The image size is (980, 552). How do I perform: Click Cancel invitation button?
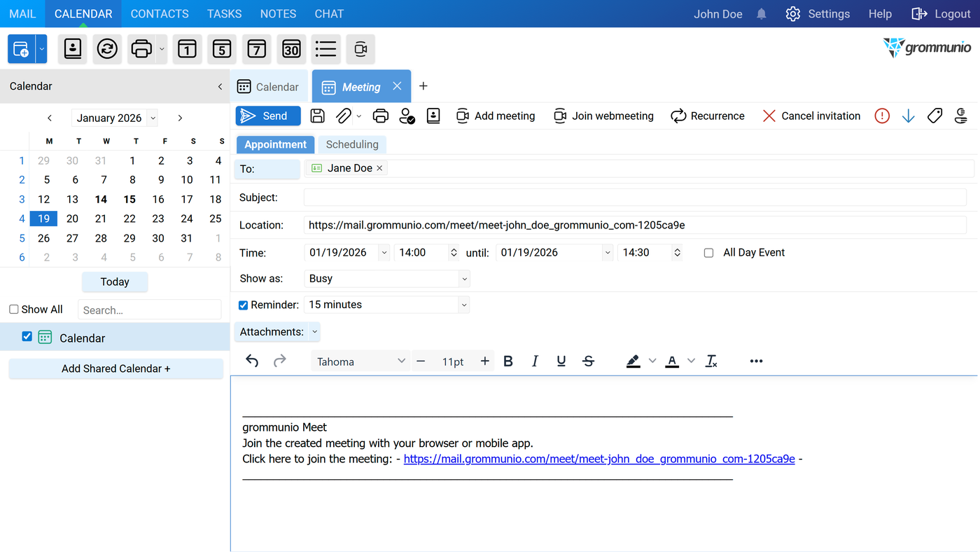coord(811,116)
